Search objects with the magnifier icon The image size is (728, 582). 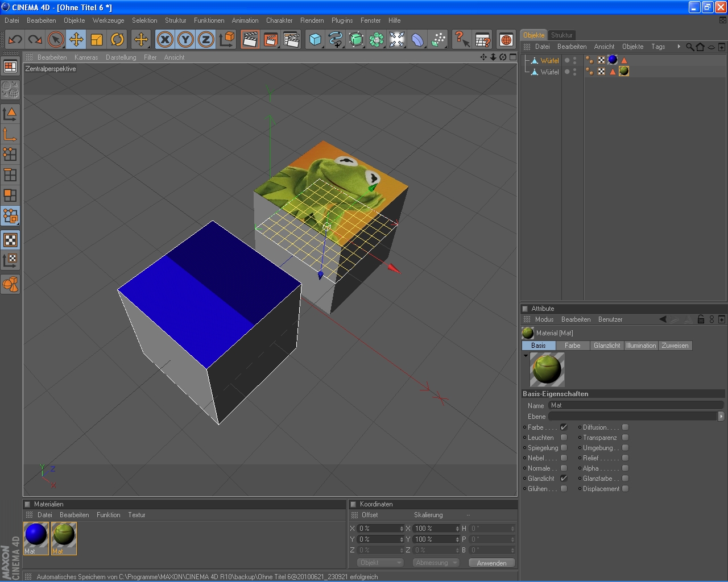pyautogui.click(x=690, y=47)
